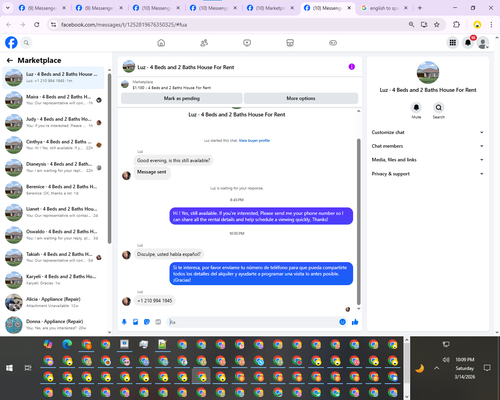Click the taskbar volume speaker icon
The width and height of the screenshot is (500, 400).
coord(446,360)
